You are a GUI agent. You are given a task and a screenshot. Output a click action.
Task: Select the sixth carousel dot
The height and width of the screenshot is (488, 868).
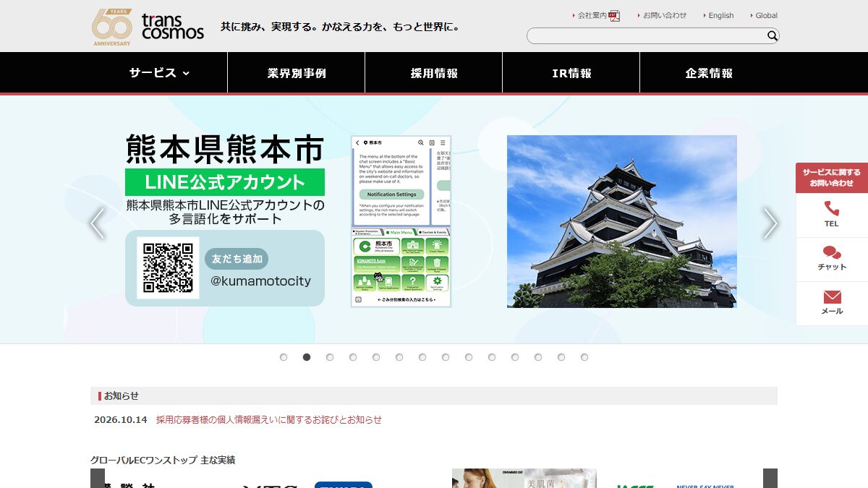[x=399, y=357]
